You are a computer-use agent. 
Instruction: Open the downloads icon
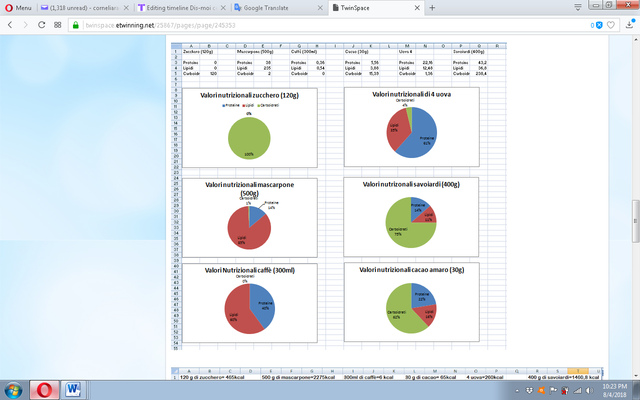[x=630, y=25]
